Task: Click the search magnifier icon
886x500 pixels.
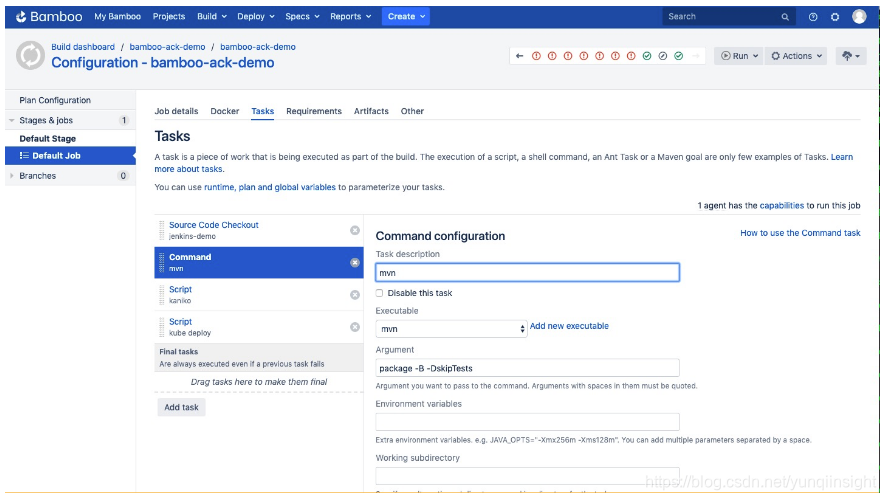Action: click(785, 17)
